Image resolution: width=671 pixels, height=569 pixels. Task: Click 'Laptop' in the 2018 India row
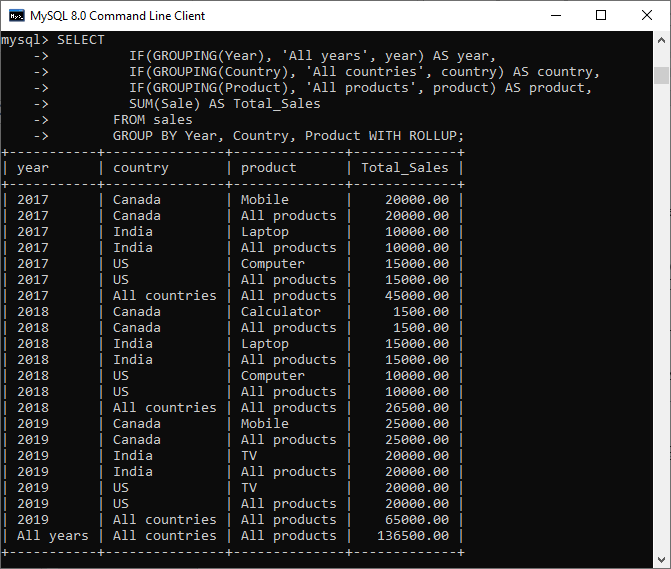click(x=264, y=344)
